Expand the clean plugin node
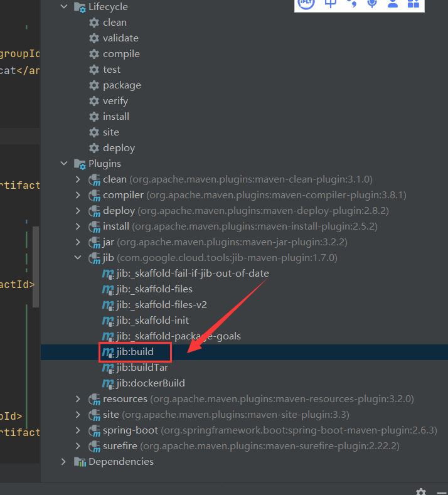The height and width of the screenshot is (495, 448). (x=78, y=179)
